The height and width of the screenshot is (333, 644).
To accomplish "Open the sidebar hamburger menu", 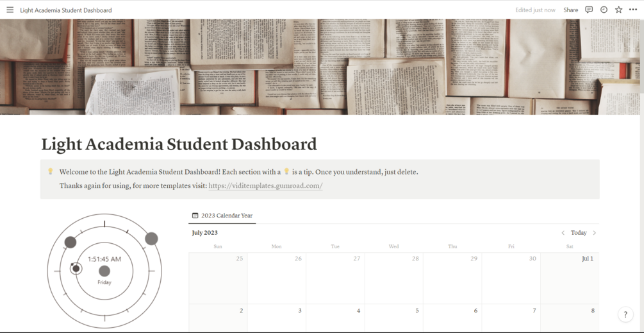I will pos(10,10).
